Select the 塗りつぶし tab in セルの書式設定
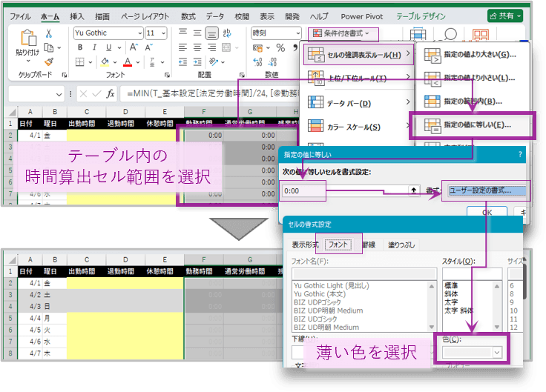The height and width of the screenshot is (392, 546). coord(401,245)
